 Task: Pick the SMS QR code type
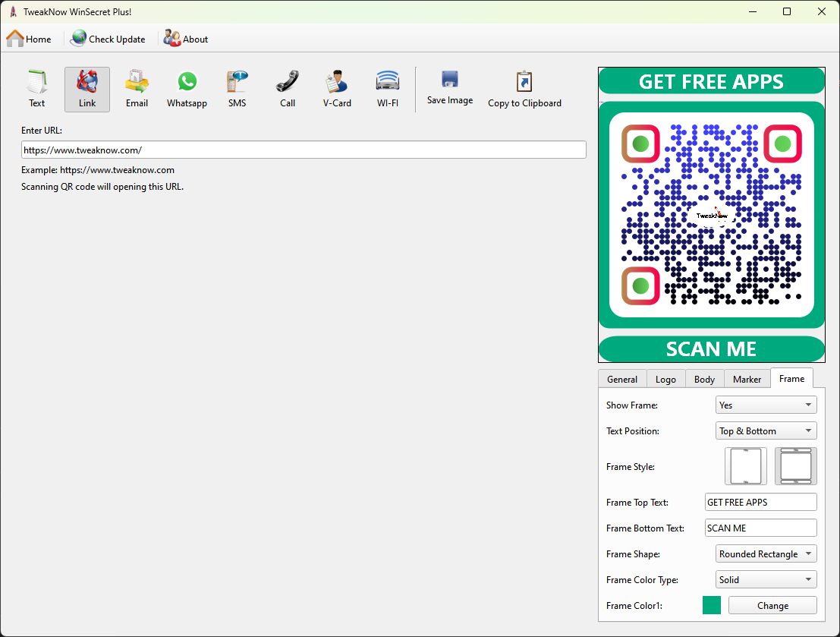click(238, 89)
